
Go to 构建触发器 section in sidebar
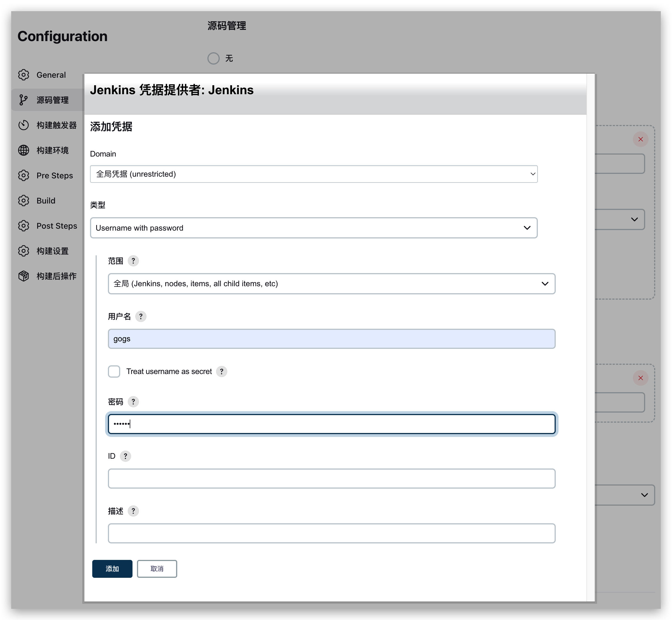point(57,125)
